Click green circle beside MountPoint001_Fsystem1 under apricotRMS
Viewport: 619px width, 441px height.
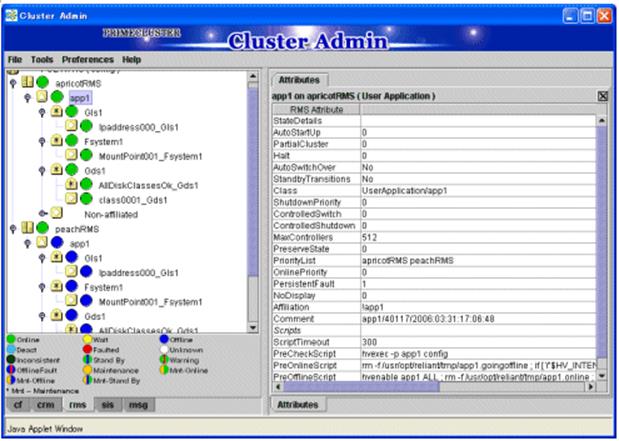coord(86,155)
